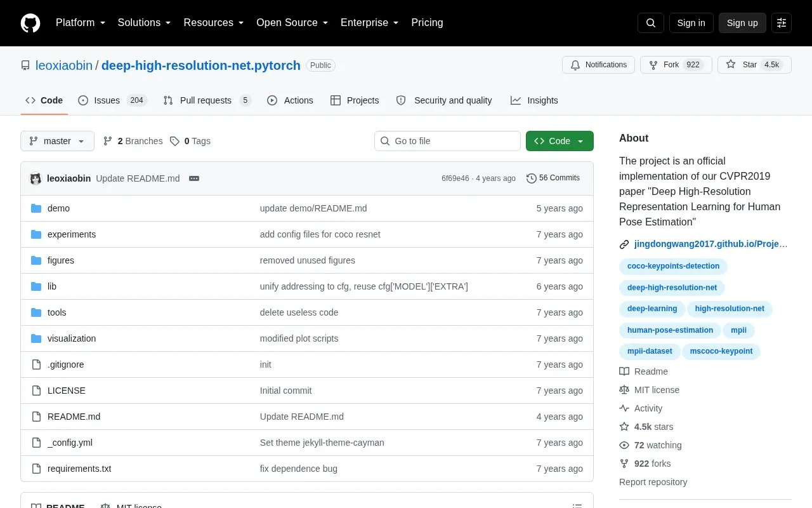812x508 pixels.
Task: Open the green Code dropdown
Action: (x=560, y=141)
